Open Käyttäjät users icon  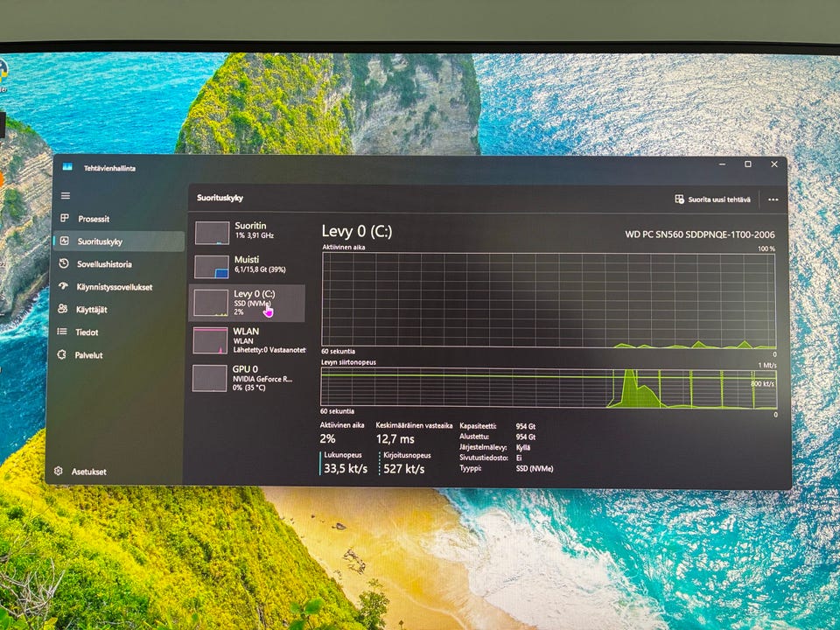click(x=63, y=309)
